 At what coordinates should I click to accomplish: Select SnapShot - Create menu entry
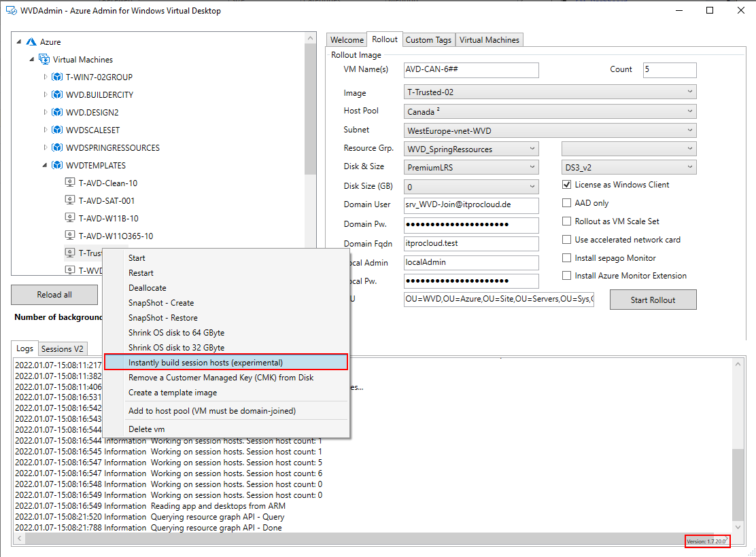[226, 302]
